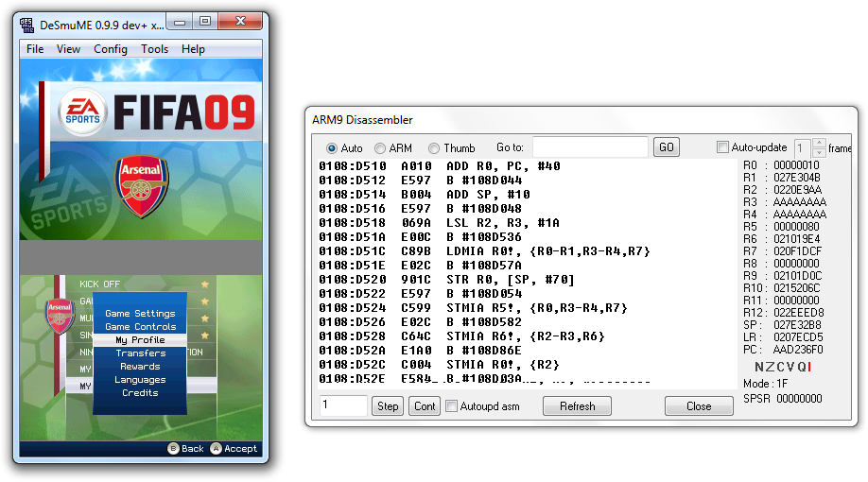Select the Auto disassembly mode radio button
This screenshot has width=868, height=482.
pyautogui.click(x=332, y=148)
